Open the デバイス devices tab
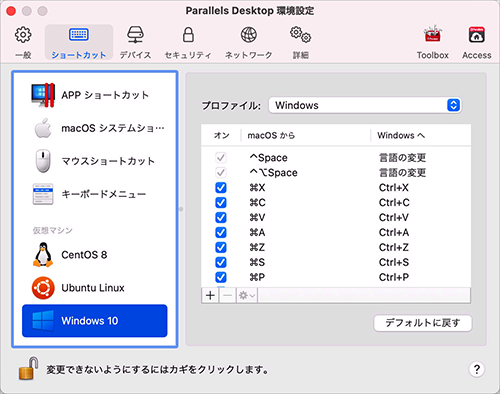This screenshot has height=394, width=500. [x=135, y=43]
